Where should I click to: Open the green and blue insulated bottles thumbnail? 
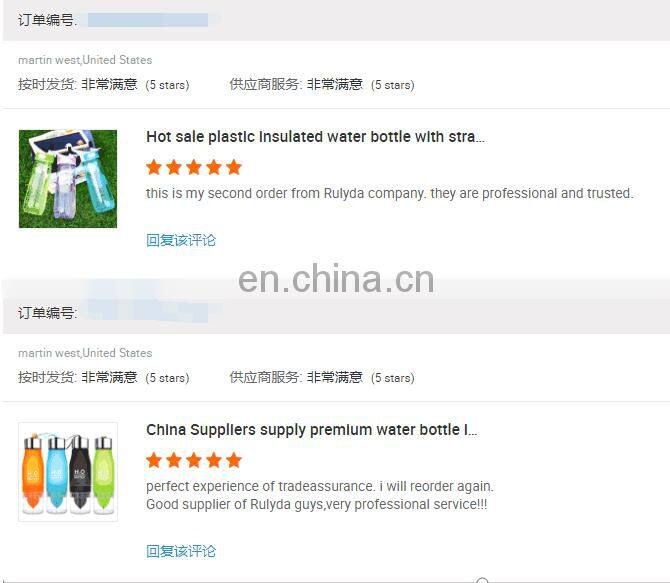coord(68,179)
